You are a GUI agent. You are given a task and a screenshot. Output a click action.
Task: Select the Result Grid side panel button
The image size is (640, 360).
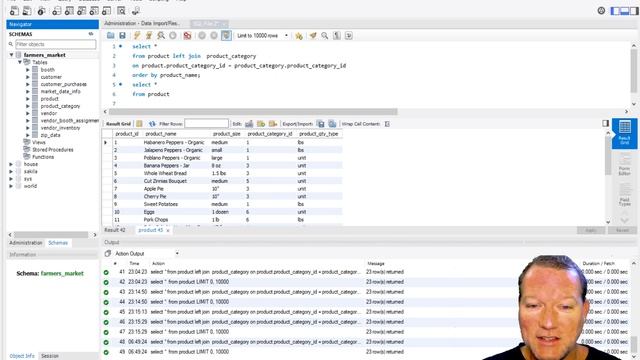(x=624, y=133)
